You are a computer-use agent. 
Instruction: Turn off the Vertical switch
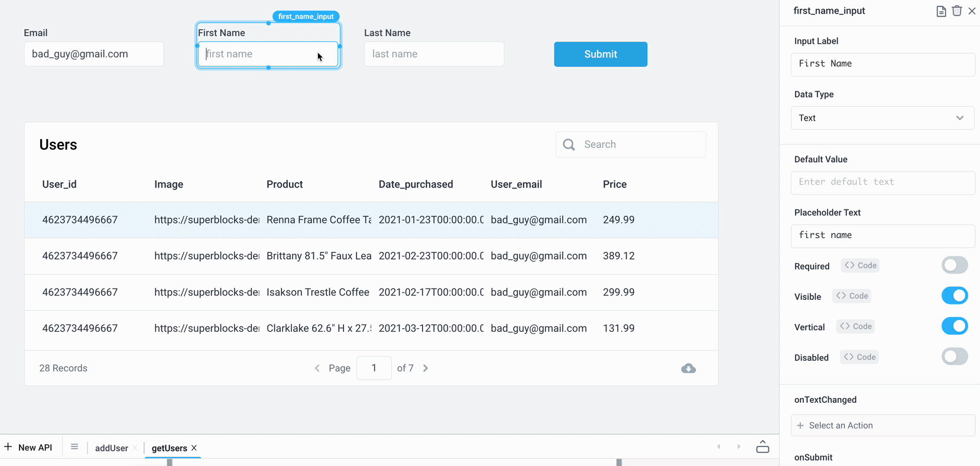955,326
